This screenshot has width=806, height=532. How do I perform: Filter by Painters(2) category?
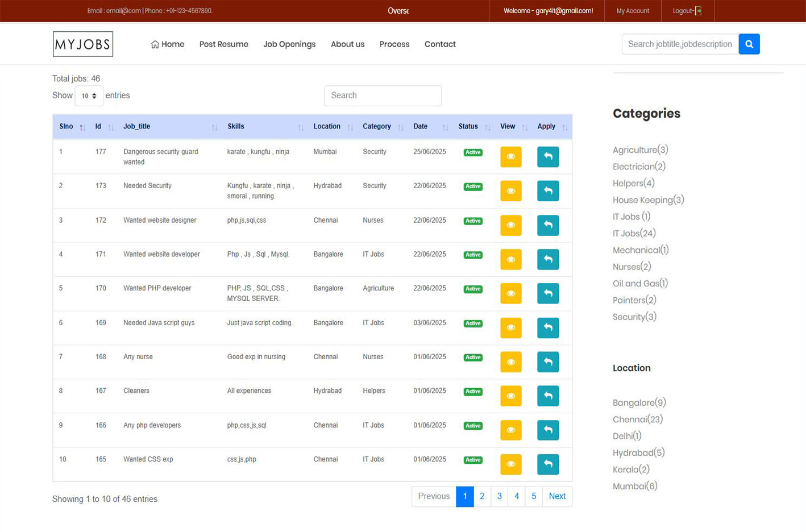tap(634, 300)
